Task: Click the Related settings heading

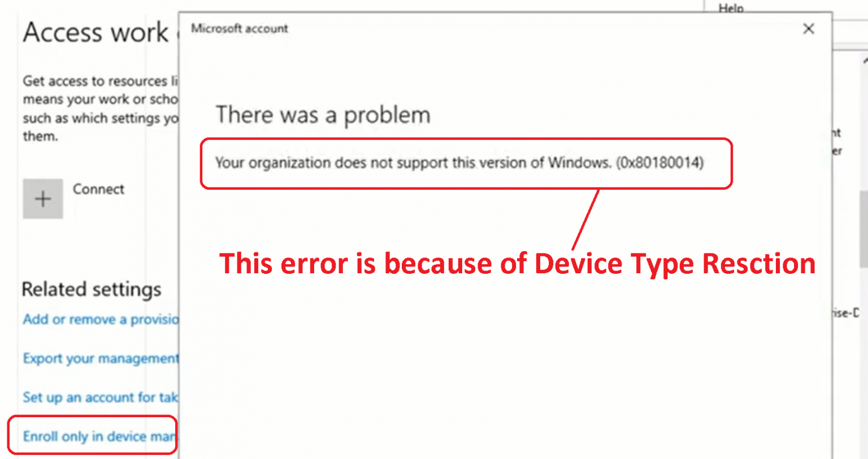Action: coord(92,289)
